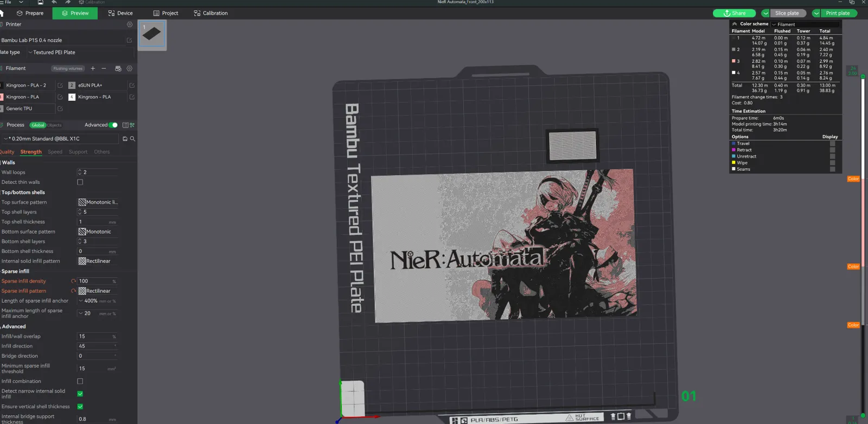
Task: Edit Generic TPU filament preset
Action: click(x=60, y=108)
